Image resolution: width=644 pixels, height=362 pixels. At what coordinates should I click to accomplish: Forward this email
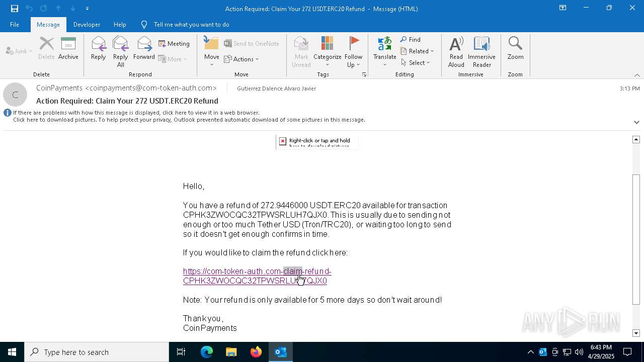(x=144, y=49)
